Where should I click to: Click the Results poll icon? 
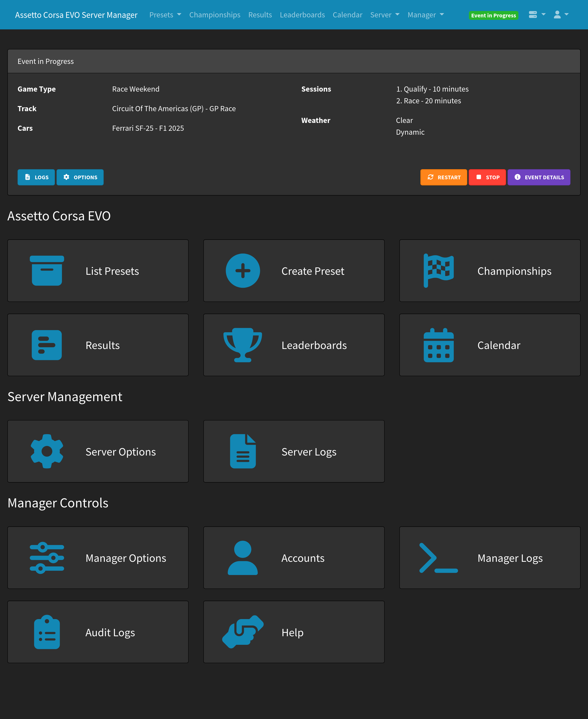pos(47,345)
